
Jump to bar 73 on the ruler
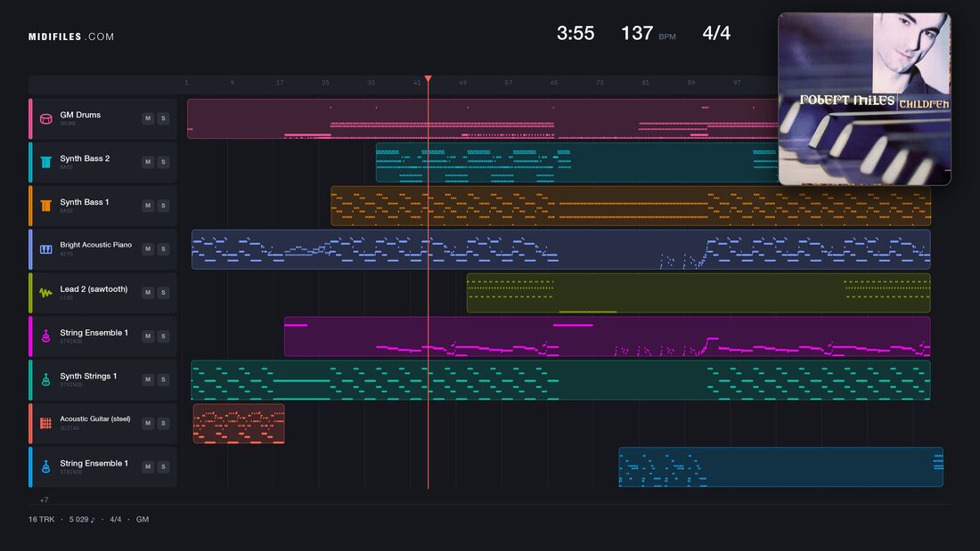pos(600,83)
